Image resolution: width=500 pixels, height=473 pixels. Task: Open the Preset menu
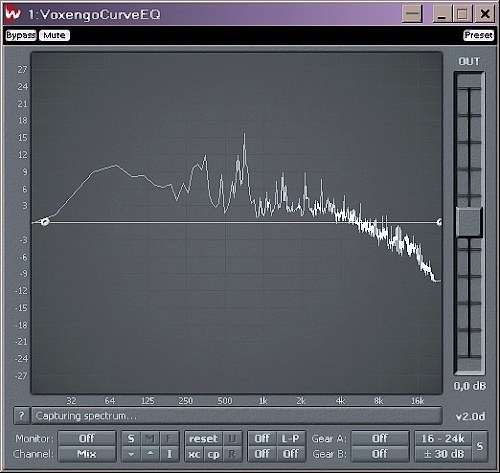pyautogui.click(x=478, y=35)
